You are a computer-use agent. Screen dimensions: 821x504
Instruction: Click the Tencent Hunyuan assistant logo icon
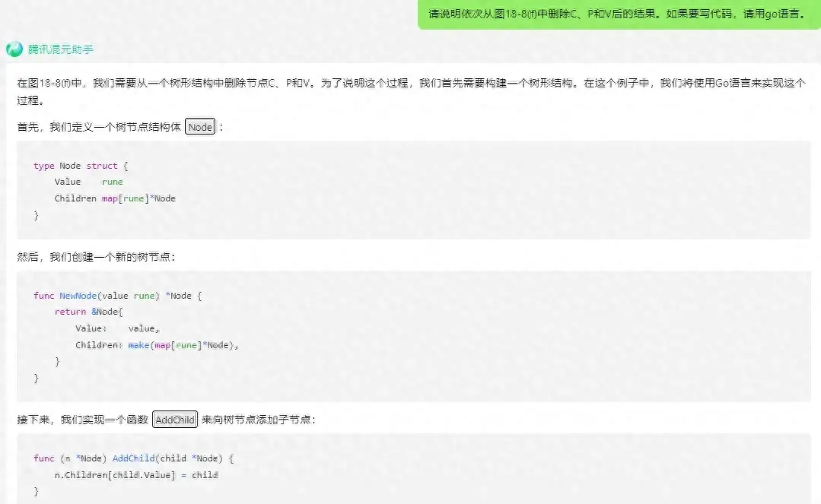(14, 49)
